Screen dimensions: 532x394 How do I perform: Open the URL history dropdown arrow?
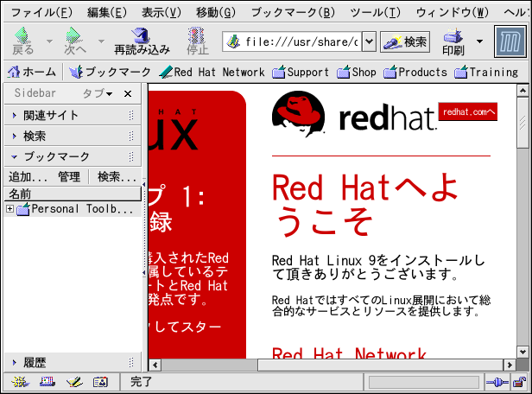pyautogui.click(x=369, y=41)
